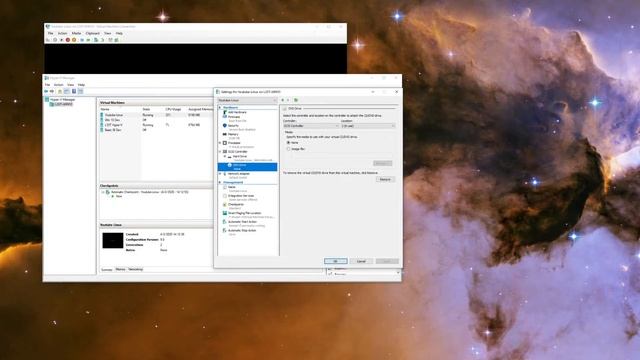Expand Processor node in settings tree
The width and height of the screenshot is (640, 360).
220,143
